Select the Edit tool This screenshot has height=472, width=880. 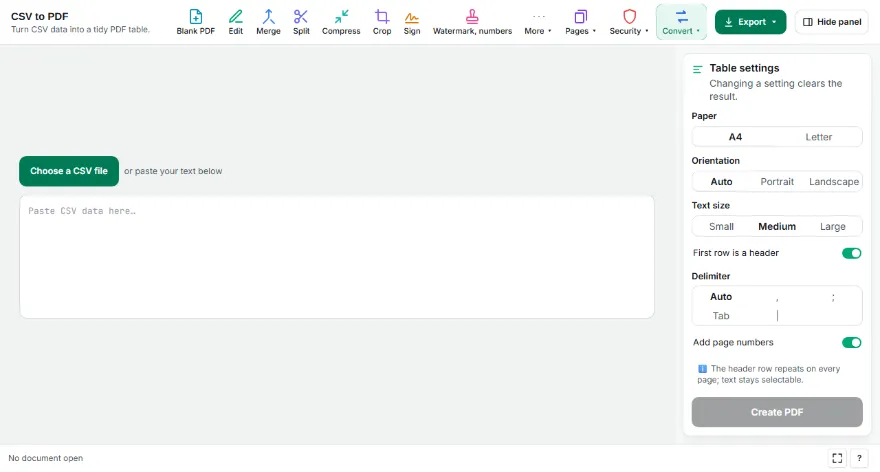coord(236,22)
